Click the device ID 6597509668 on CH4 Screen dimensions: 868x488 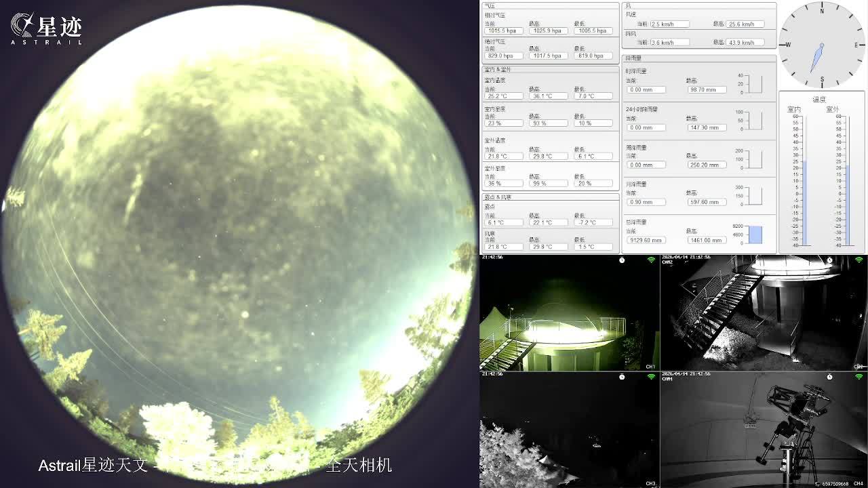tap(835, 484)
